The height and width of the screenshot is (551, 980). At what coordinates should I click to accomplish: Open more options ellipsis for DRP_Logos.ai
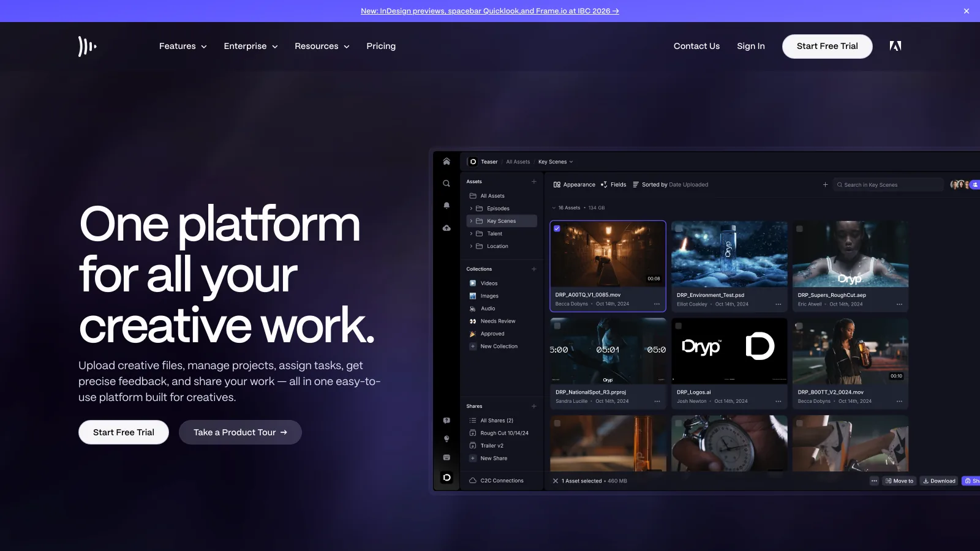(778, 402)
